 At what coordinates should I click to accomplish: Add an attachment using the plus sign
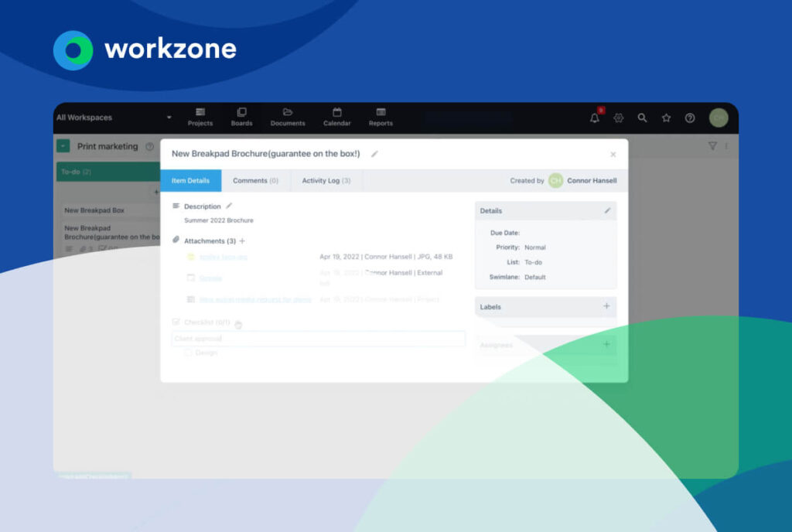coord(244,240)
